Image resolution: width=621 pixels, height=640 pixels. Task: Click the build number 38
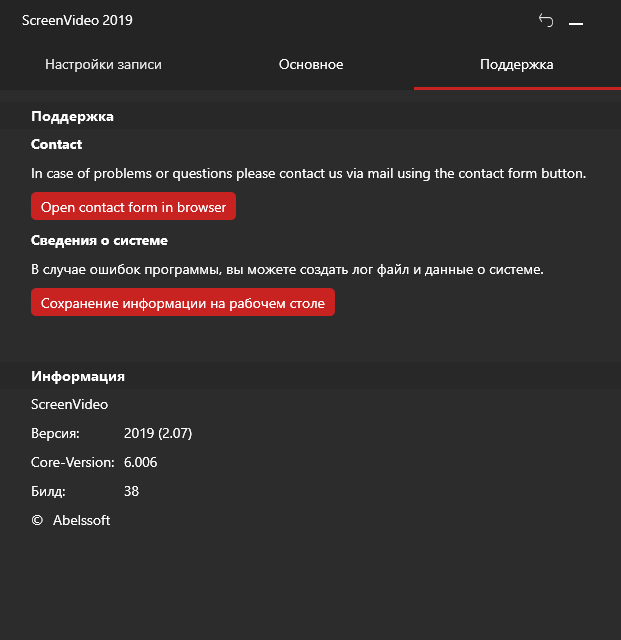coord(132,492)
